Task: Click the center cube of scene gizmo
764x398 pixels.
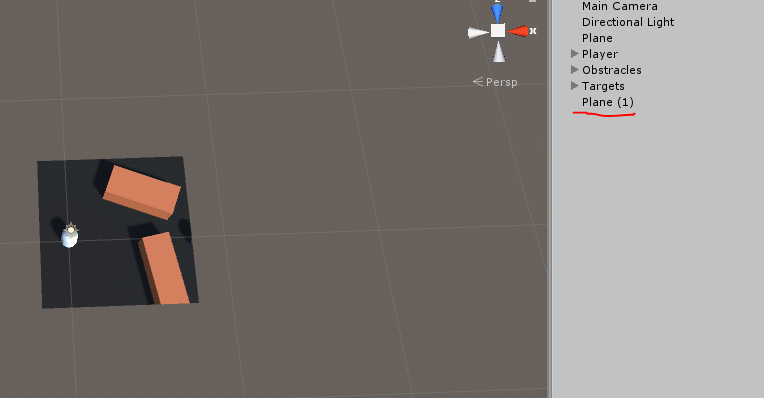Action: coord(497,31)
